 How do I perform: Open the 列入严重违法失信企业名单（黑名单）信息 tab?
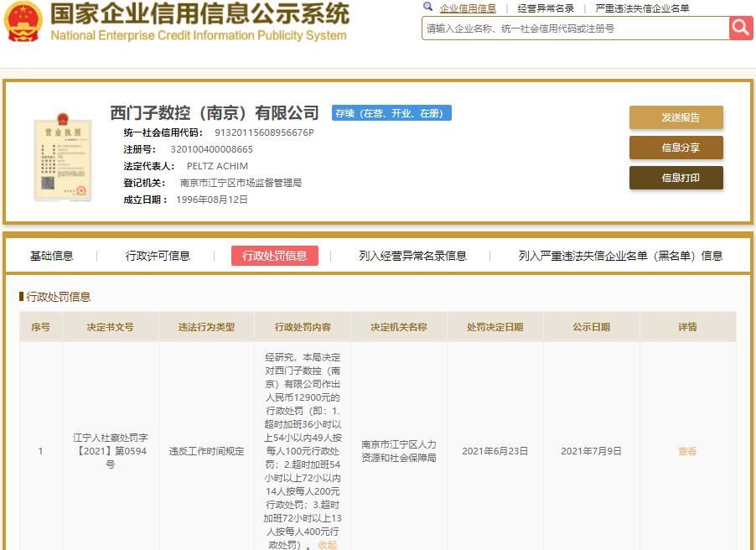point(620,256)
